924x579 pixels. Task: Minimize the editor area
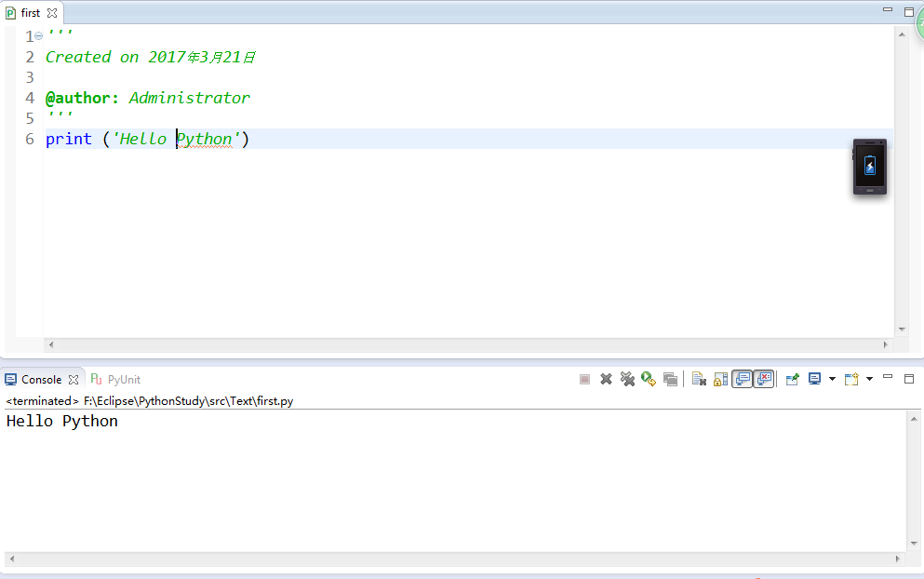click(x=888, y=10)
